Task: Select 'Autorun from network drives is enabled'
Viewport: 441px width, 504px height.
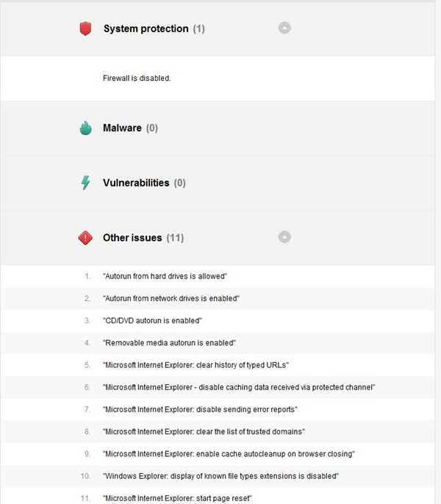Action: [171, 298]
